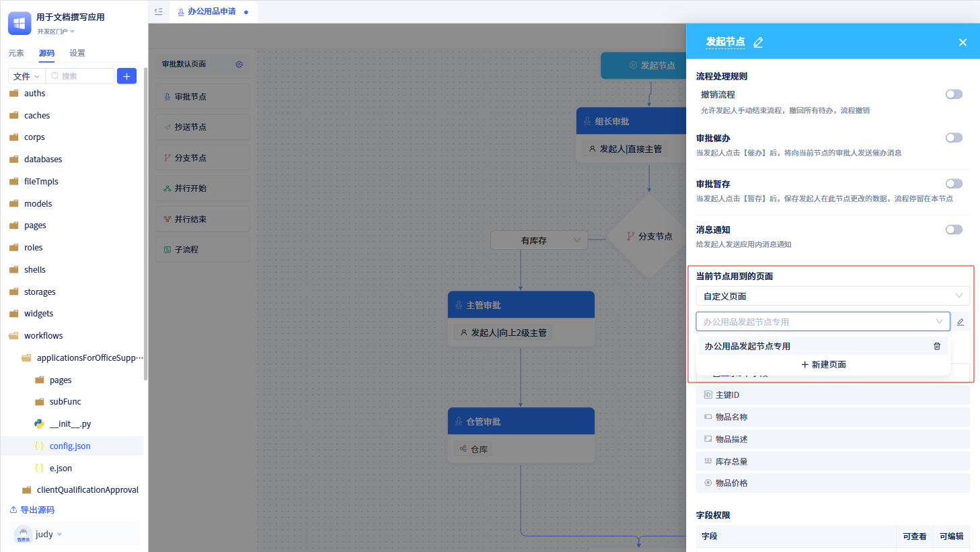Click the 主键ID field row
This screenshot has height=552, width=980.
tap(833, 395)
